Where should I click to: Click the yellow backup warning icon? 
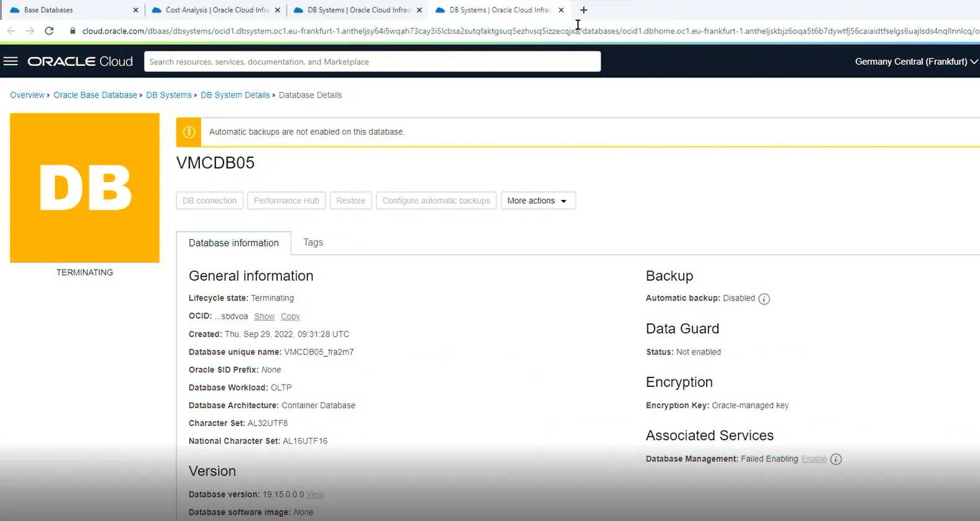189,132
